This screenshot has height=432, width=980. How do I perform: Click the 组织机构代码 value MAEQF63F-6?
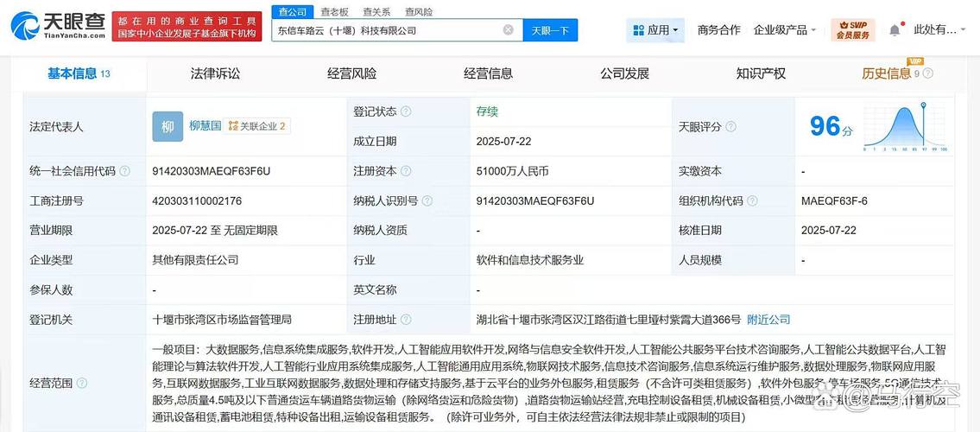[834, 201]
